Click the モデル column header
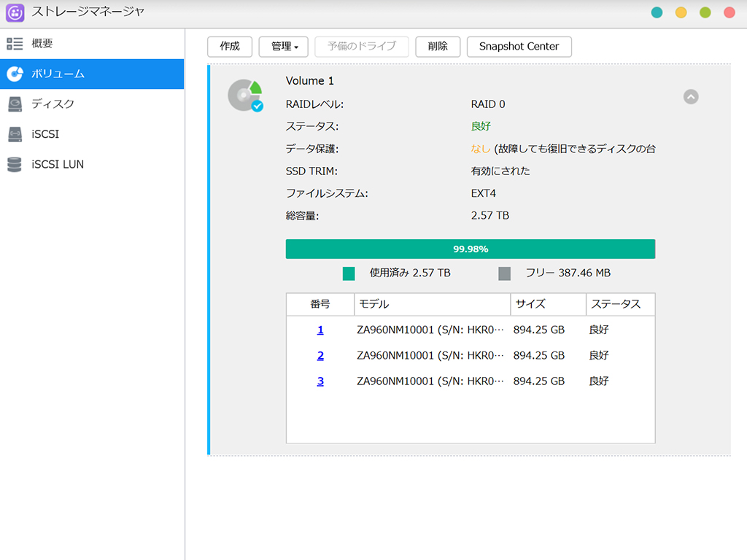Image resolution: width=747 pixels, height=560 pixels. (432, 304)
